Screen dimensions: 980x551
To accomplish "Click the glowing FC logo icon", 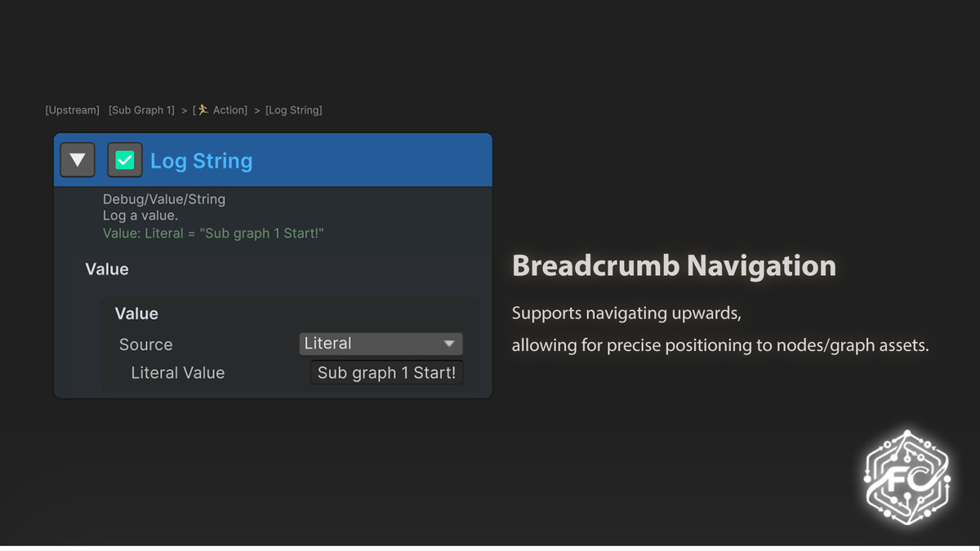I will [x=907, y=478].
